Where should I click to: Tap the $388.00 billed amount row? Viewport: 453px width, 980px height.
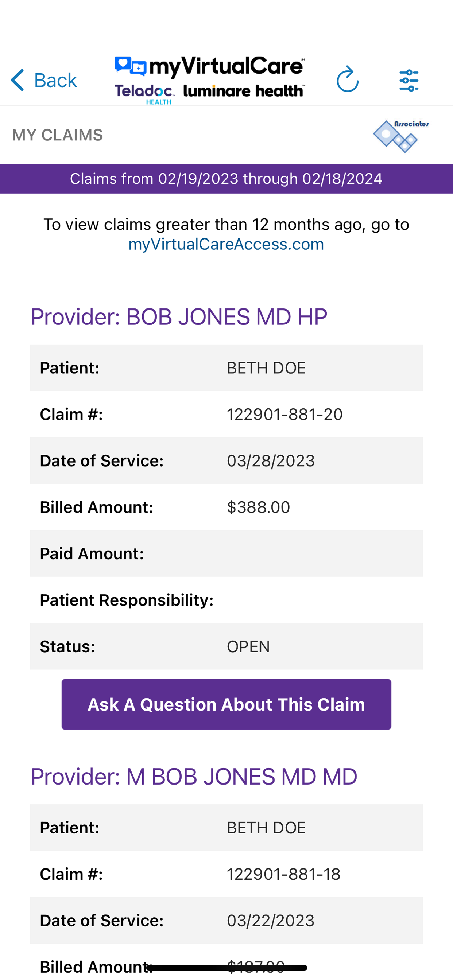pos(226,507)
